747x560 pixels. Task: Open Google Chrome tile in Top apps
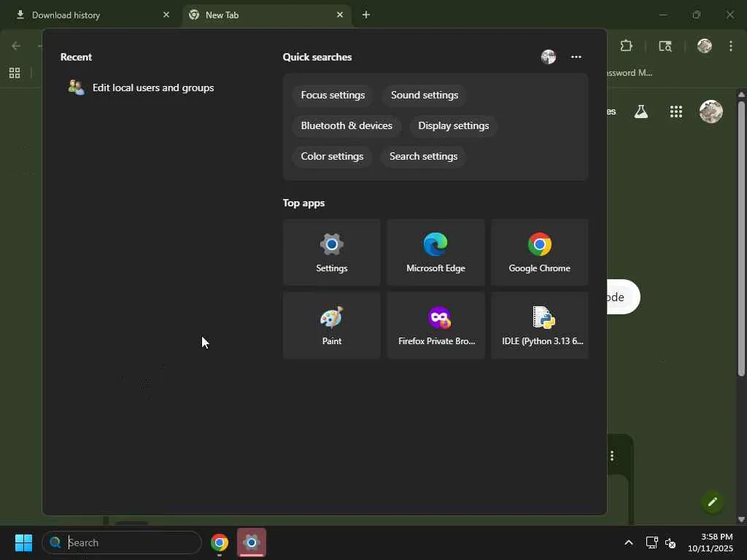pyautogui.click(x=539, y=253)
